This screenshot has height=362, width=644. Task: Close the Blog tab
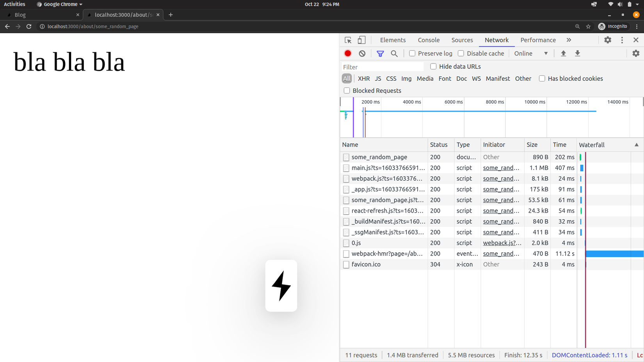[78, 15]
